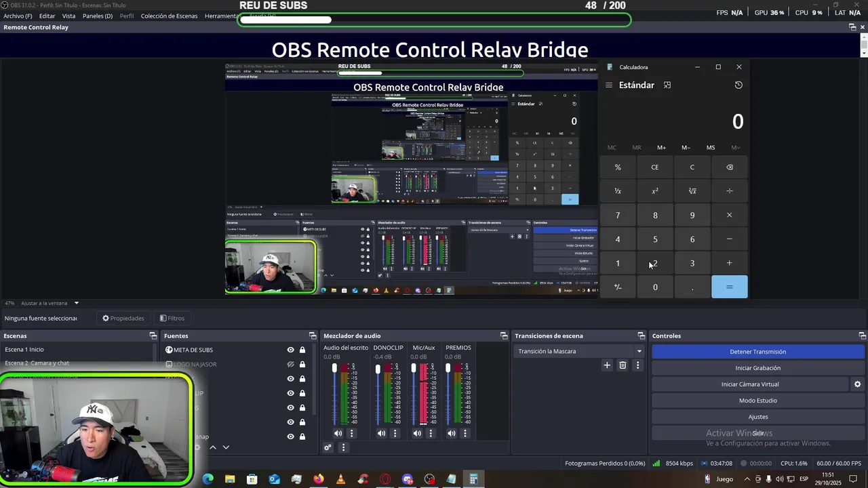Click Iniciar Grabación button
The height and width of the screenshot is (488, 868).
757,368
